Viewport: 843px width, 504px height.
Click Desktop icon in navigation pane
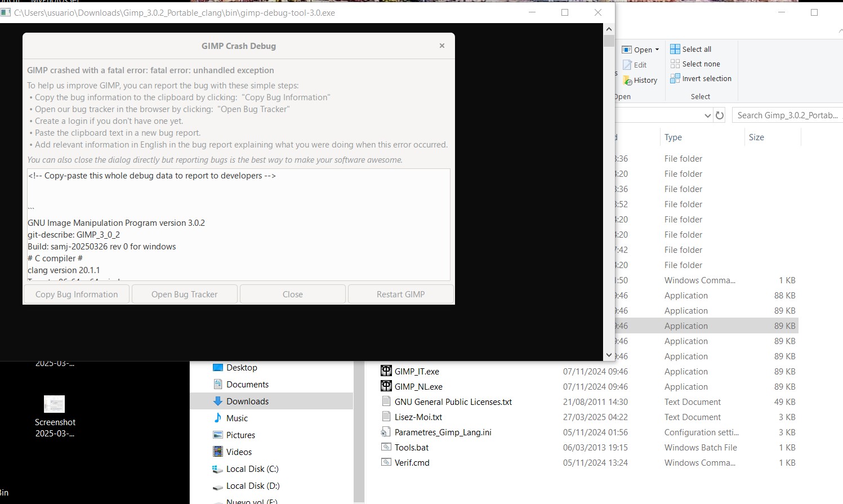point(218,367)
